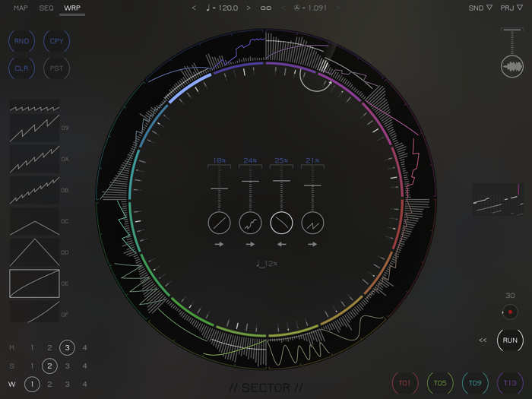Click the 1.091 speed value
This screenshot has height=399, width=532.
[310, 8]
